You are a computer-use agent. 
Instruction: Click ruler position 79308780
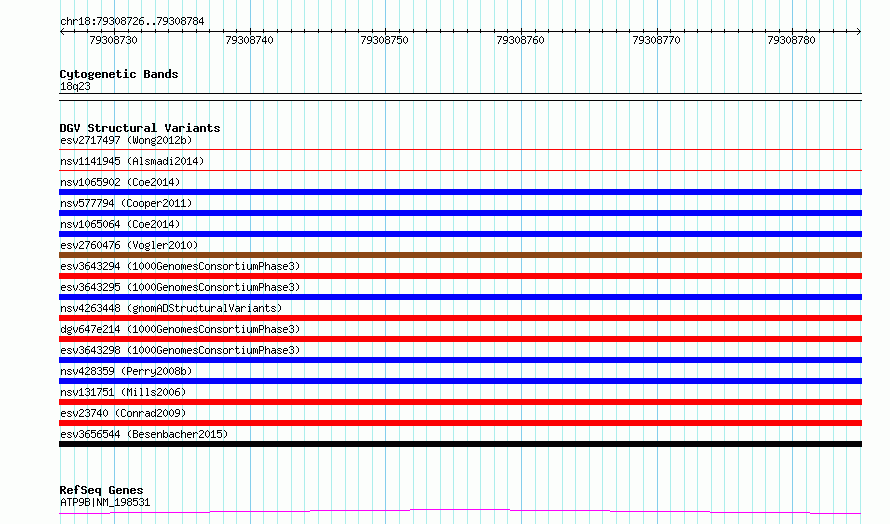[791, 40]
